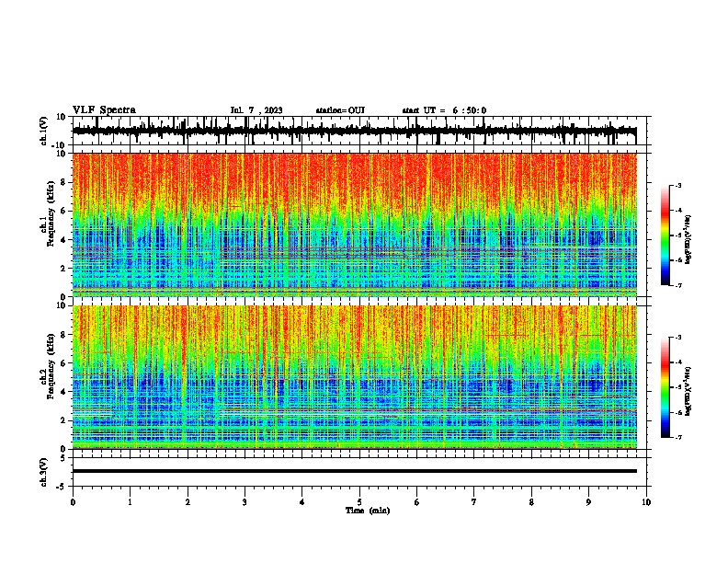This screenshot has height=563, width=728.
Task: Click the "VLF Spectra" title text
Action: pyautogui.click(x=104, y=110)
